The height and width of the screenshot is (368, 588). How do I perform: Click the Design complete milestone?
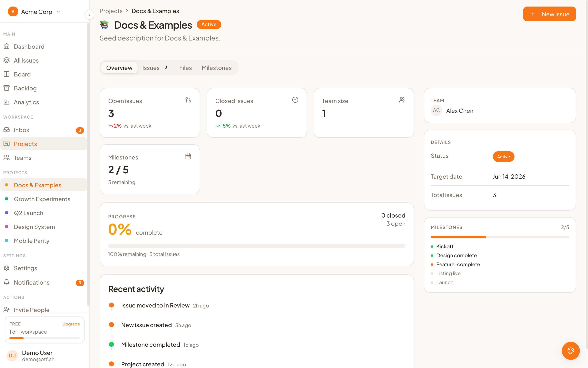click(x=454, y=255)
